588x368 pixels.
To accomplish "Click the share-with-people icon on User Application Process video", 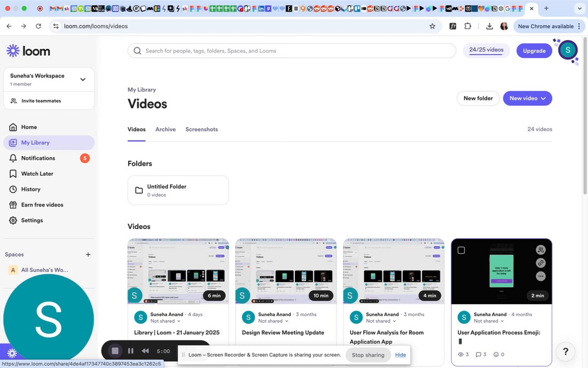I will pyautogui.click(x=541, y=250).
